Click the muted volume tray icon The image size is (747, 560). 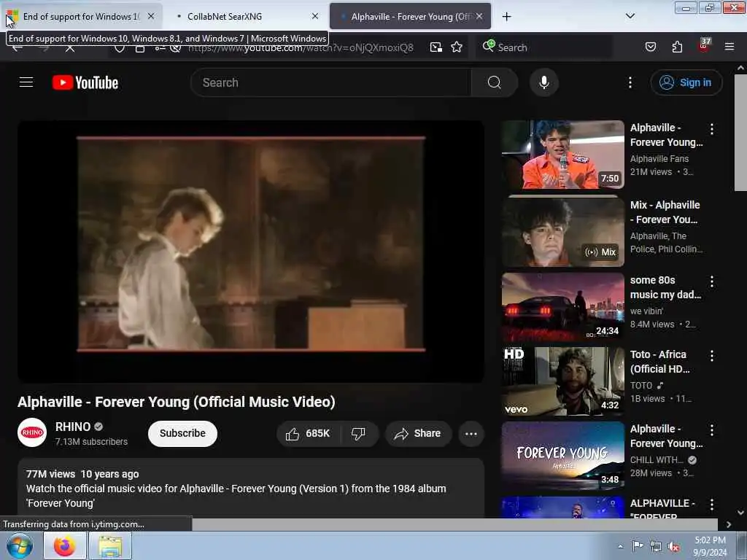coord(673,547)
